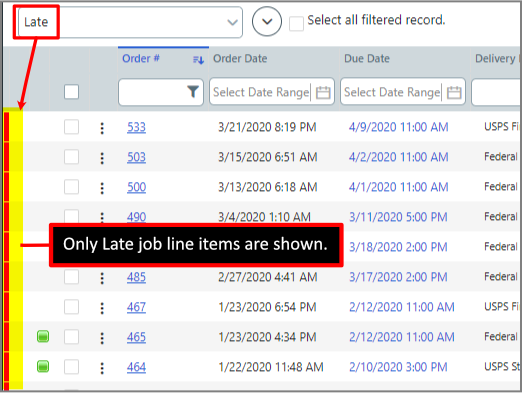Open order link 533
Screen dimensions: 522x393
136,127
